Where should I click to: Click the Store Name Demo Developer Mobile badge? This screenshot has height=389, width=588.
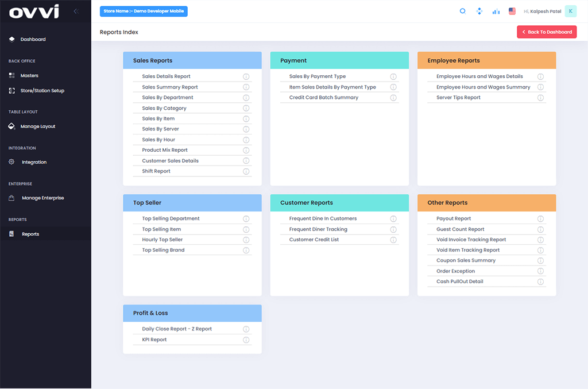tap(144, 11)
